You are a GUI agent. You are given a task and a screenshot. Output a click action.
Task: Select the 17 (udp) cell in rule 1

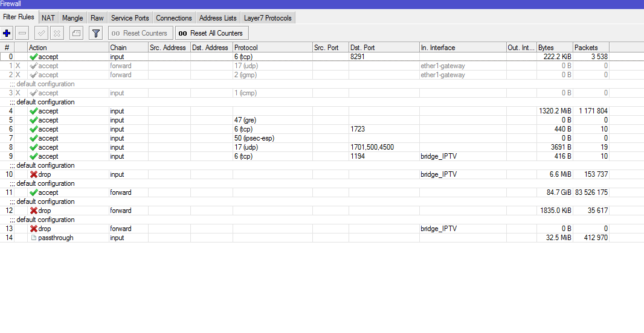272,66
